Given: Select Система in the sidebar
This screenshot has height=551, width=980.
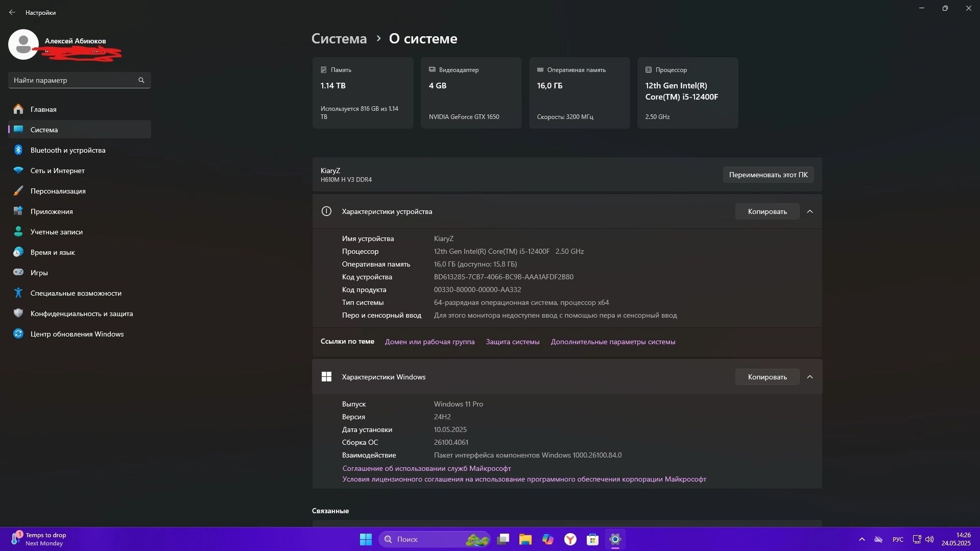Looking at the screenshot, I should pos(79,130).
